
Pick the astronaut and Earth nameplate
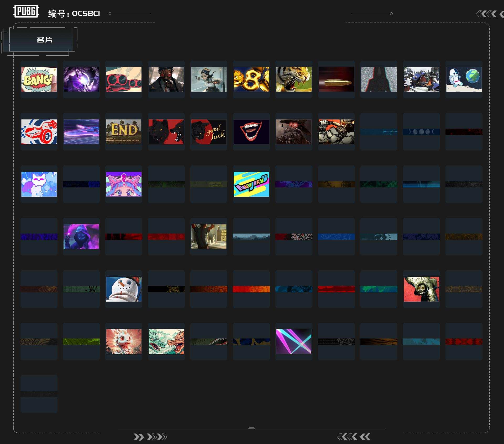point(464,79)
